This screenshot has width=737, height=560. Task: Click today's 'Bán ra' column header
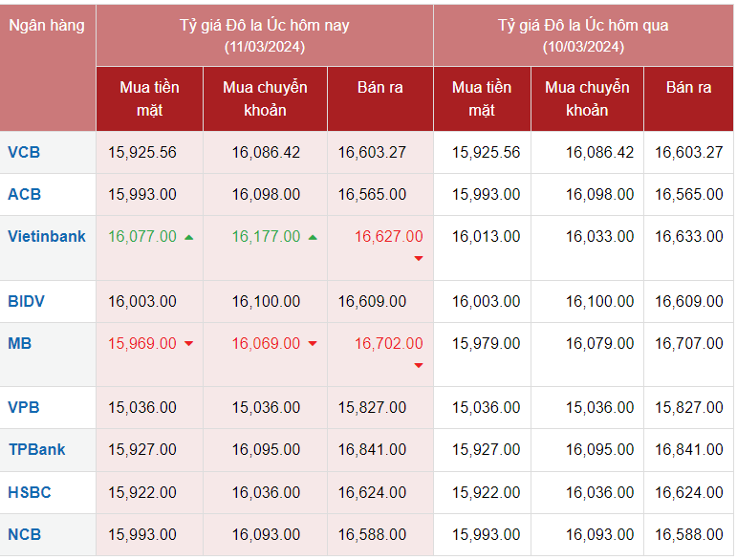click(x=379, y=87)
